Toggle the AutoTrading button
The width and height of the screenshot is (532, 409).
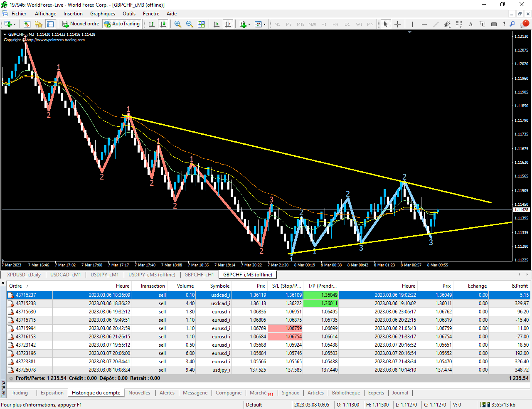(122, 24)
